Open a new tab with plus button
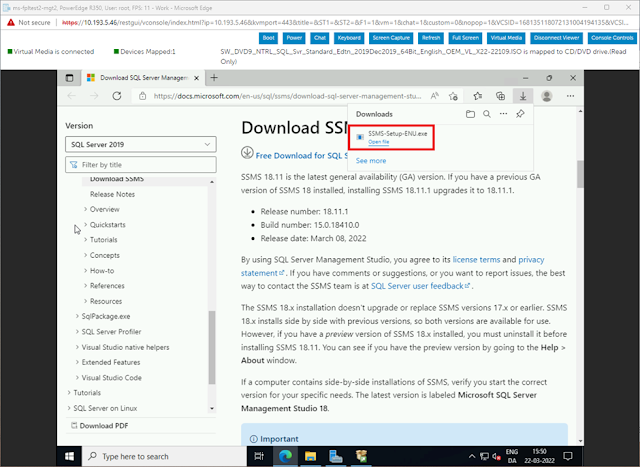640x467 pixels. pos(214,77)
